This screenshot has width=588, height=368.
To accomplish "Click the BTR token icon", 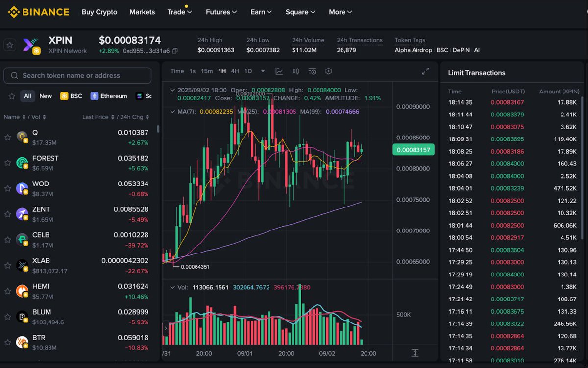I will pos(22,342).
